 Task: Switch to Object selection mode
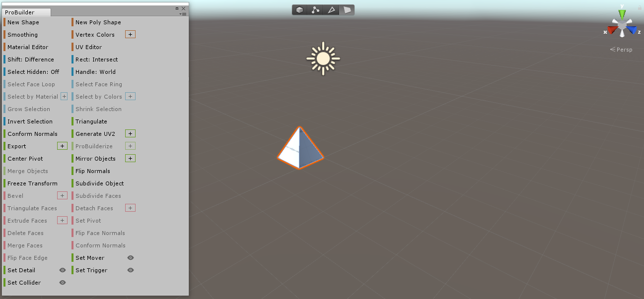299,9
